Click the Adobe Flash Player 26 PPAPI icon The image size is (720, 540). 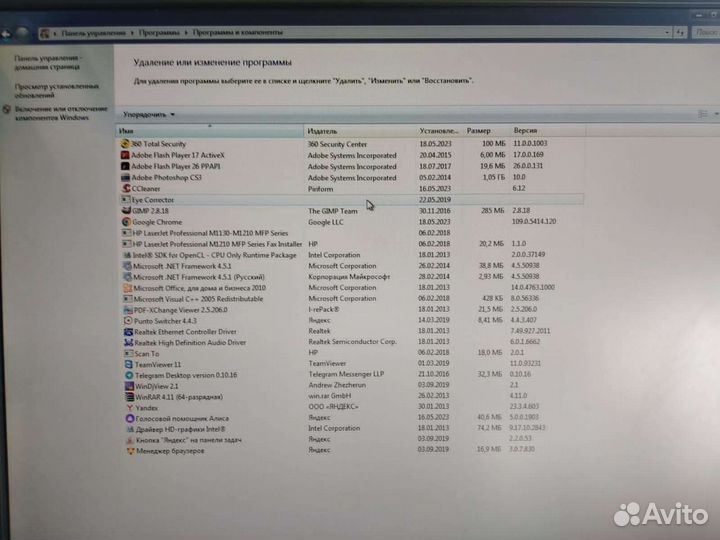(x=125, y=166)
